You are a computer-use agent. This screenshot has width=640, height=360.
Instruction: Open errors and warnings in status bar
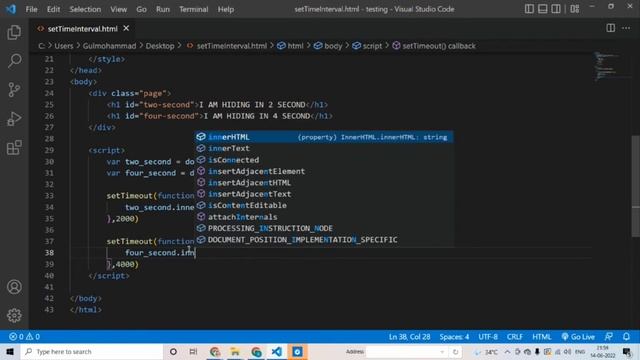click(x=24, y=337)
